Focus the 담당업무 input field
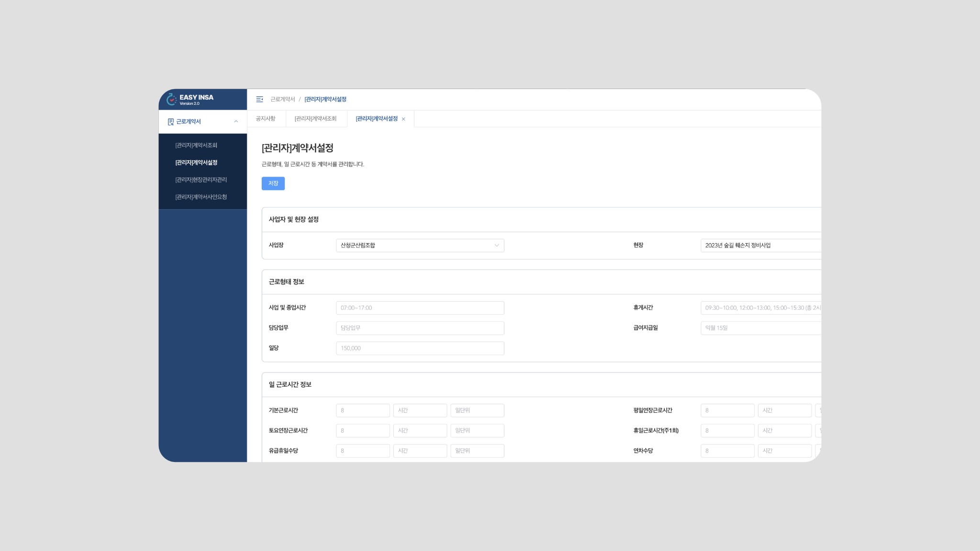This screenshot has width=980, height=551. click(x=420, y=328)
